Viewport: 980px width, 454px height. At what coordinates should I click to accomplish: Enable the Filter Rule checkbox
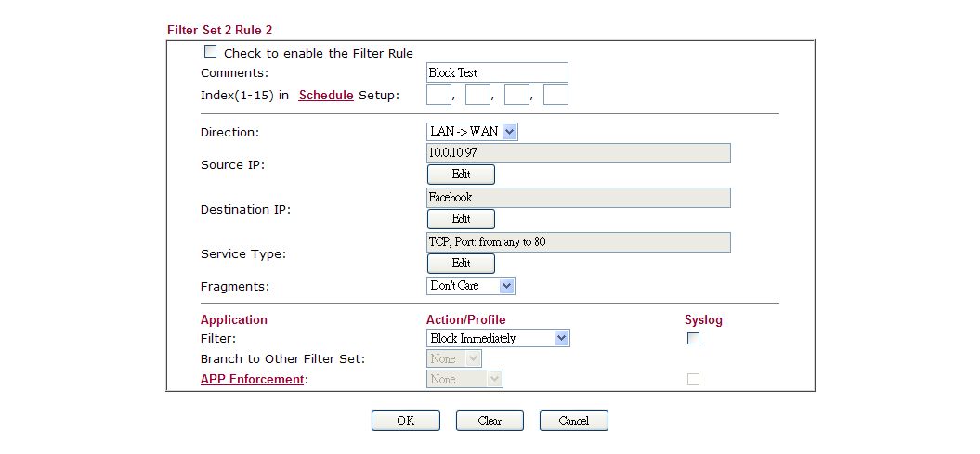(x=210, y=53)
